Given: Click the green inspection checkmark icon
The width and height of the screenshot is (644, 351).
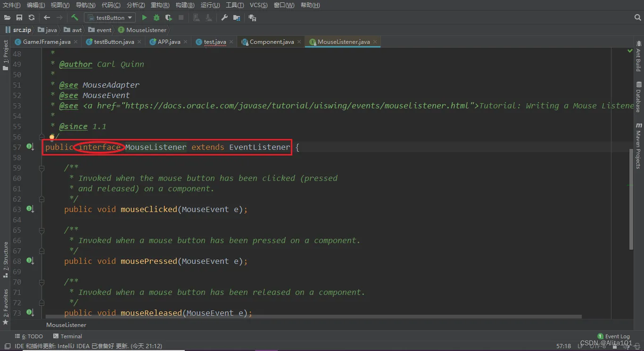Looking at the screenshot, I should click(630, 50).
